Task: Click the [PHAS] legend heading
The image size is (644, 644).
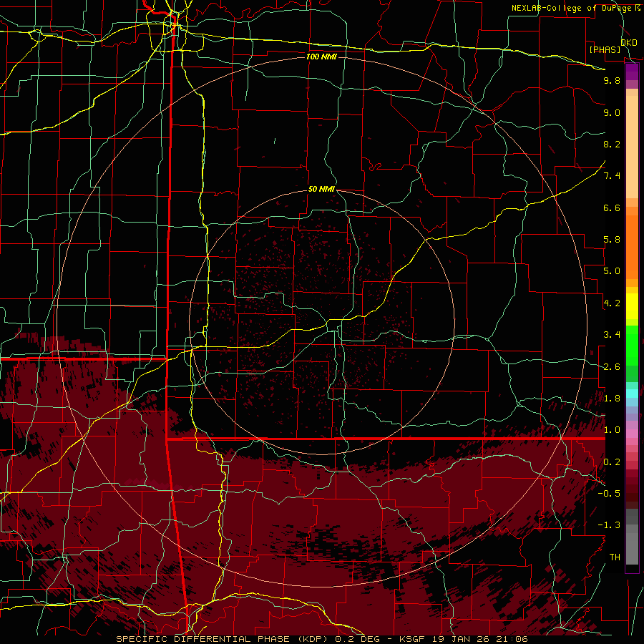Action: pyautogui.click(x=605, y=49)
